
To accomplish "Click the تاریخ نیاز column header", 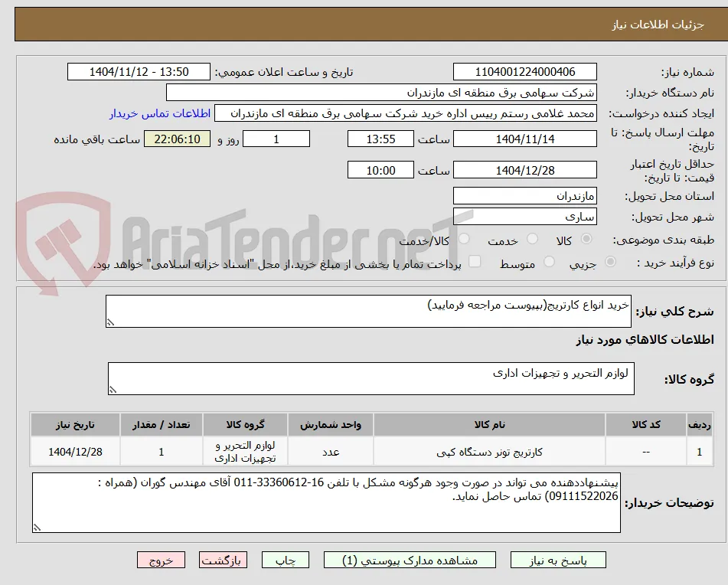I will point(75,424).
